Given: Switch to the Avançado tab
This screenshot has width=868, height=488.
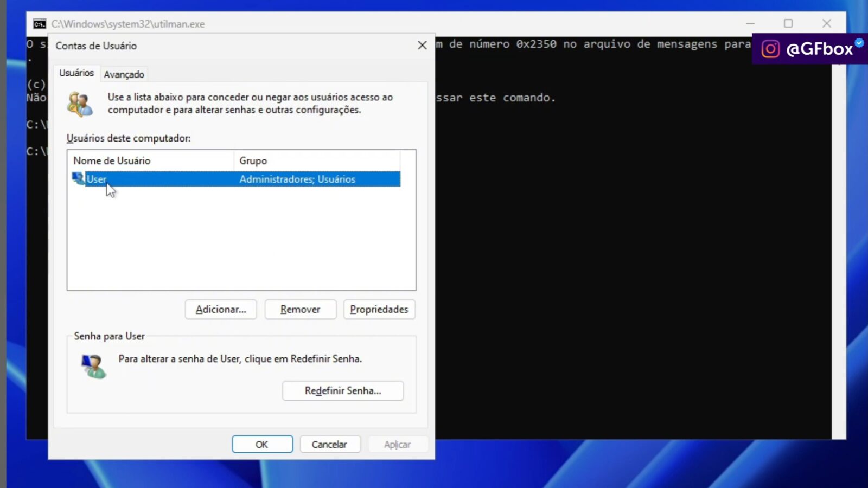Looking at the screenshot, I should (x=124, y=74).
